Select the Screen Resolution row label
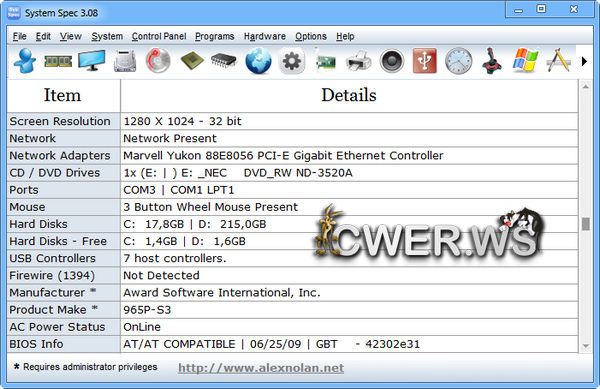600x389 pixels. 60,121
